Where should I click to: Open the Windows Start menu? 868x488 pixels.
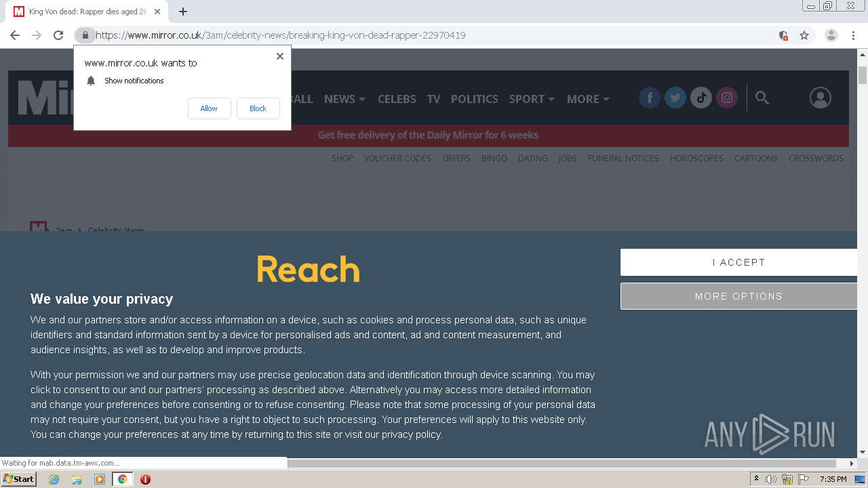pyautogui.click(x=19, y=479)
